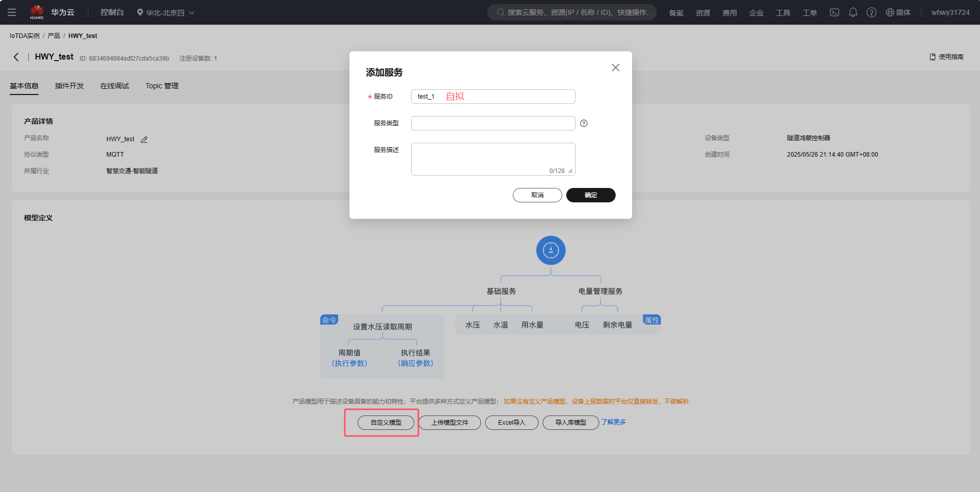Click the cloud service search box
Screen dimensions: 980x492
572,12
